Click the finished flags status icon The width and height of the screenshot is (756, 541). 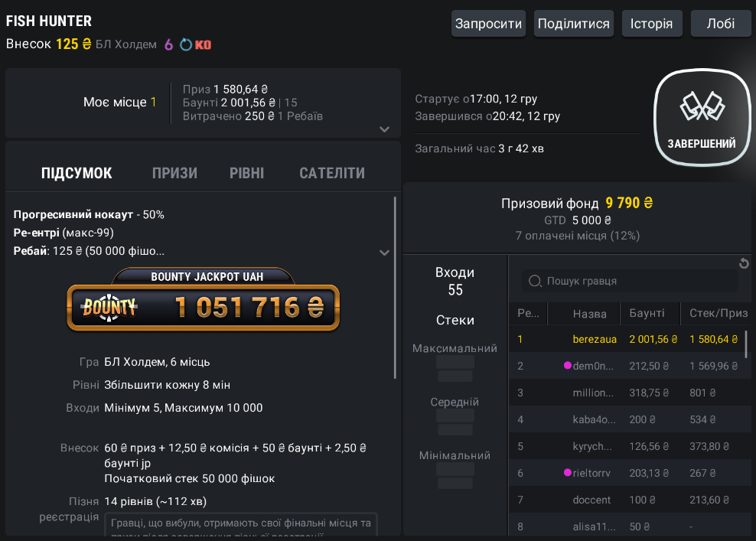(x=702, y=108)
